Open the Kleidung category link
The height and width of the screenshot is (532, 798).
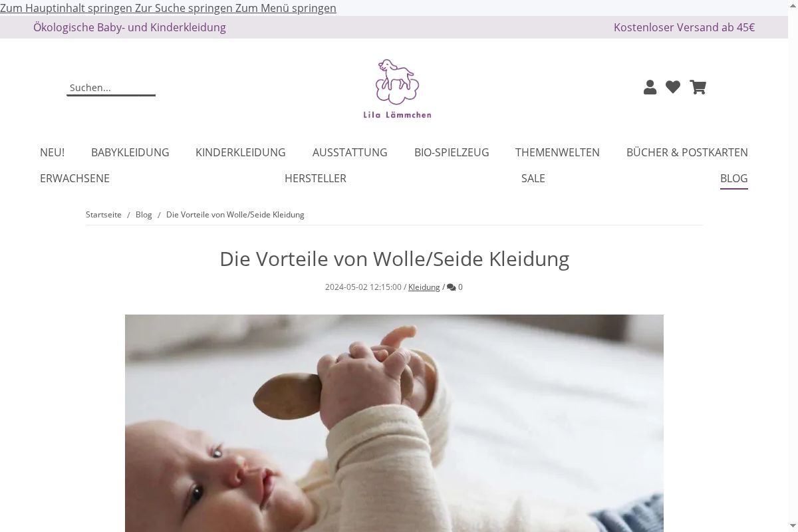[424, 287]
